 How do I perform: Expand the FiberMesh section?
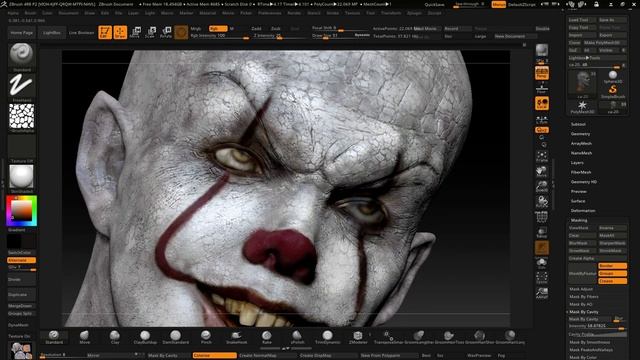click(x=581, y=172)
